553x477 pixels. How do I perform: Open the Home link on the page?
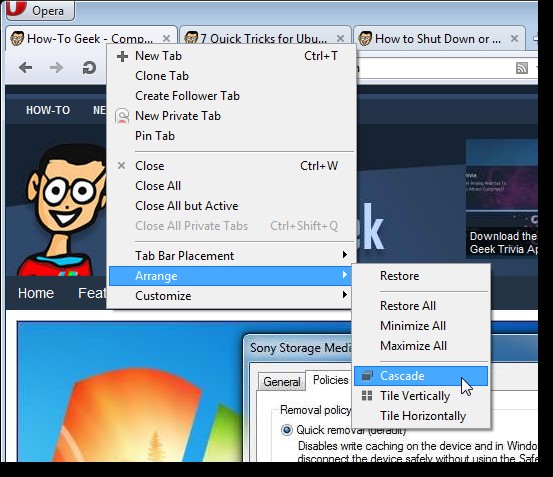coord(36,293)
